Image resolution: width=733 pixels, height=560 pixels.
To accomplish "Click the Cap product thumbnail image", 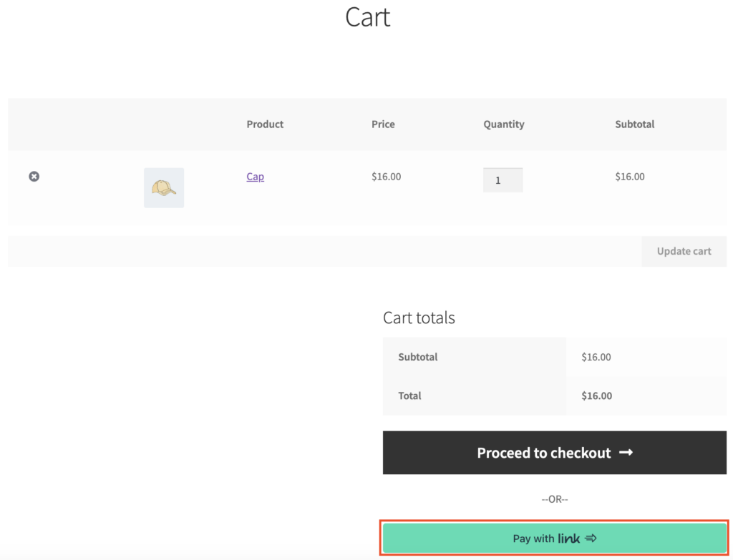I will [x=164, y=188].
